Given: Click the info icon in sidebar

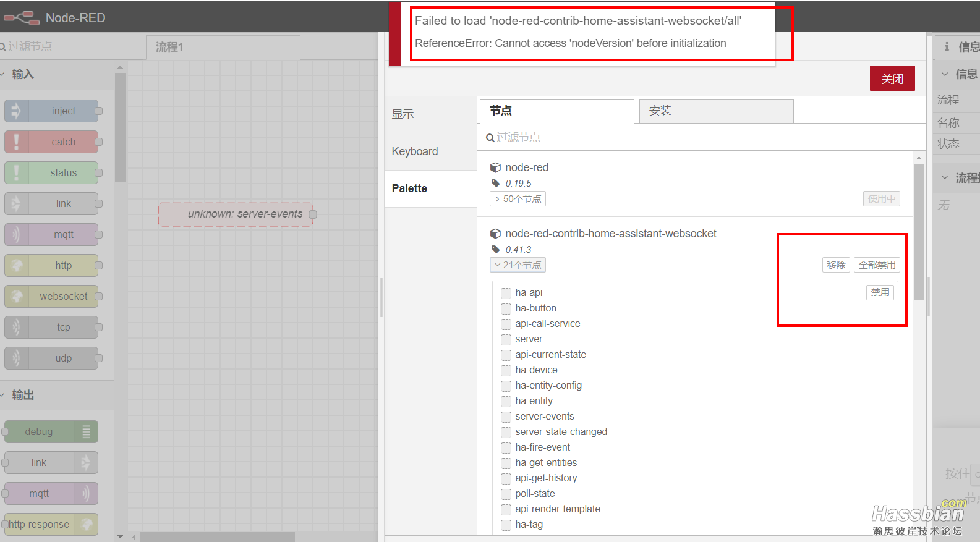Looking at the screenshot, I should click(947, 46).
